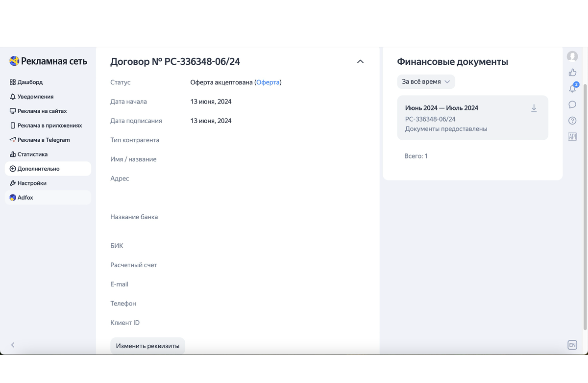Click the Договор № РС-336348-06/24 heading

pos(175,62)
